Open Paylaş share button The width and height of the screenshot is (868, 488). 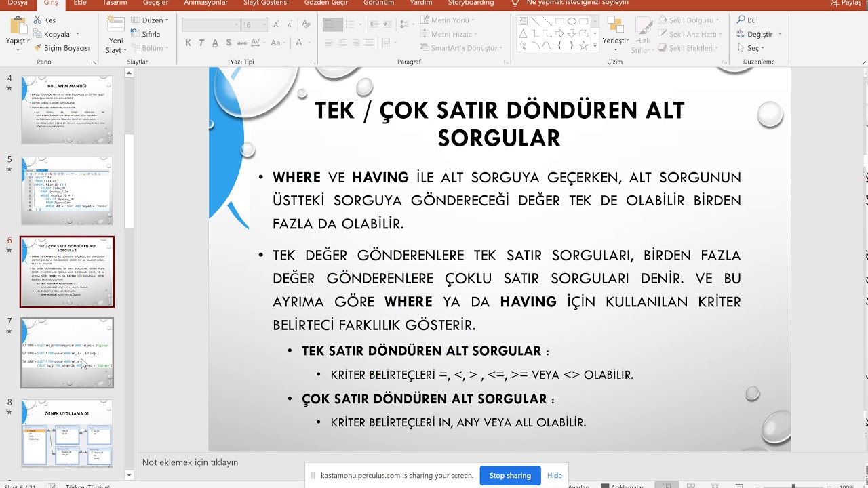[846, 3]
